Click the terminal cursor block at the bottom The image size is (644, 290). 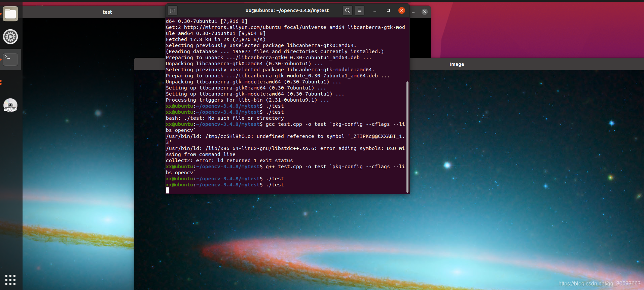click(167, 190)
